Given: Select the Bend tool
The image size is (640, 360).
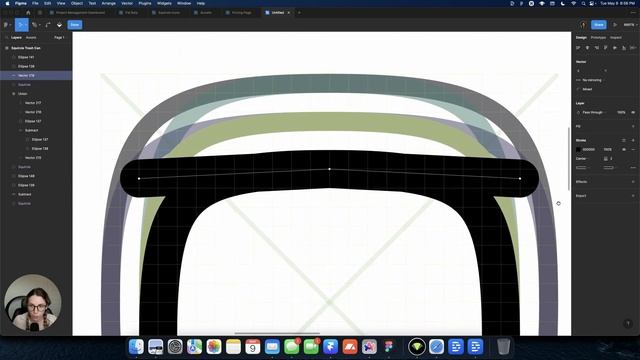Looking at the screenshot, I should (x=48, y=25).
